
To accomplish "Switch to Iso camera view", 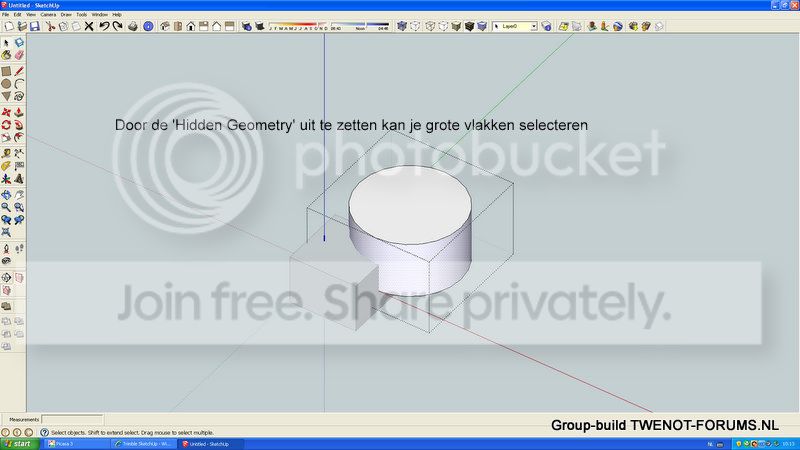I will (x=165, y=26).
